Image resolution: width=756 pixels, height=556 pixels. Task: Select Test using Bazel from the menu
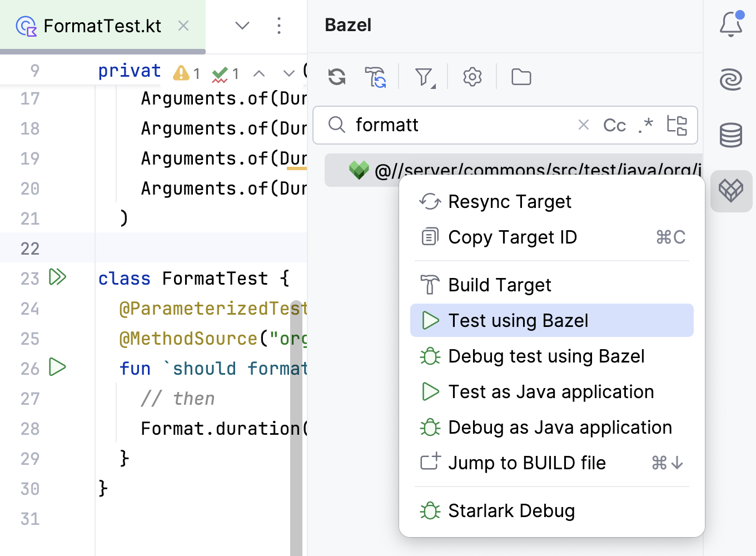(x=518, y=320)
